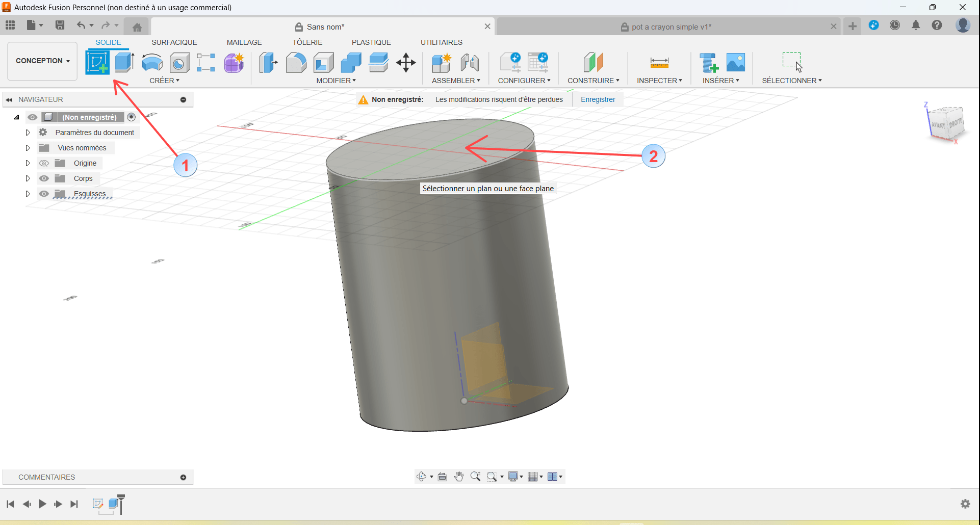This screenshot has height=525, width=980.
Task: Expand the Vues nommées node
Action: [28, 148]
